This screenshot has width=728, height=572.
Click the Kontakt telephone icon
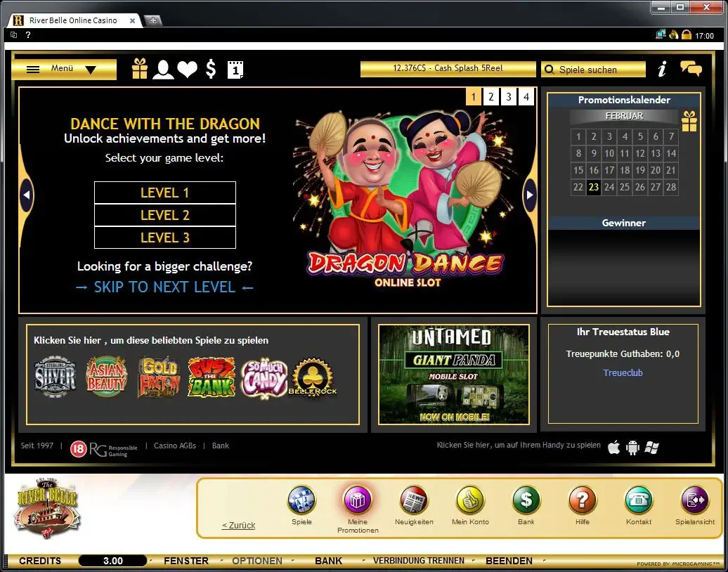638,500
